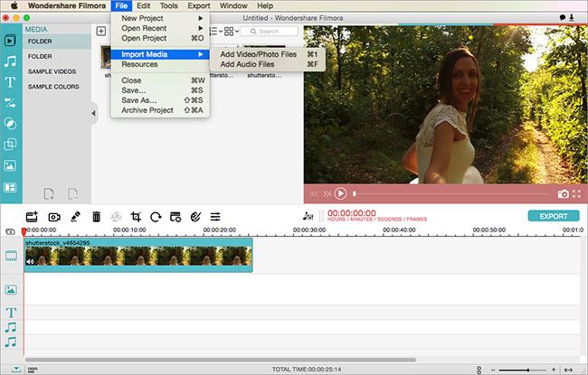
Task: Skip to previous frame button
Action: coord(314,193)
